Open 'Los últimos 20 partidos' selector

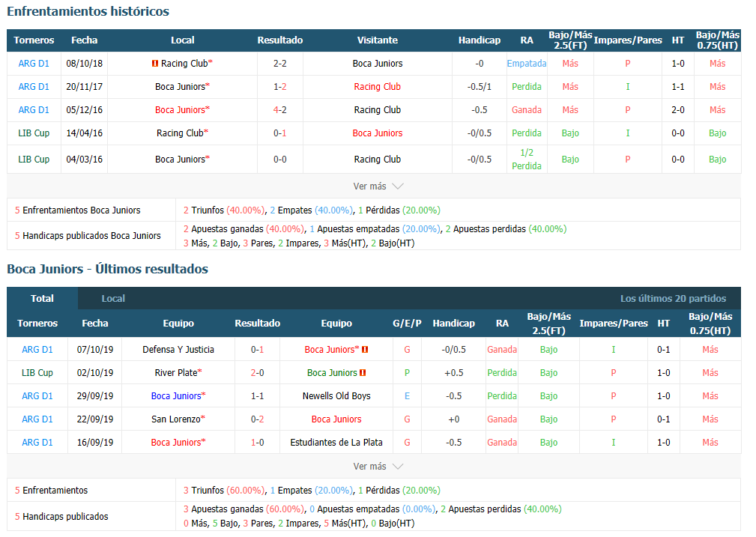tap(673, 298)
